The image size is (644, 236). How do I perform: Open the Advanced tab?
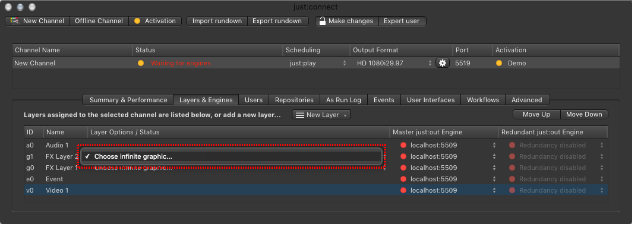pos(527,100)
